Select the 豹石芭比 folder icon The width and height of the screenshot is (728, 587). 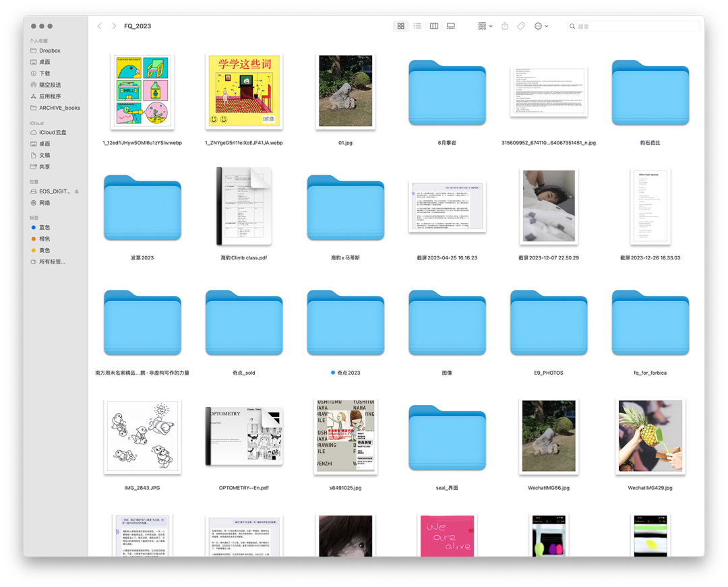click(650, 93)
